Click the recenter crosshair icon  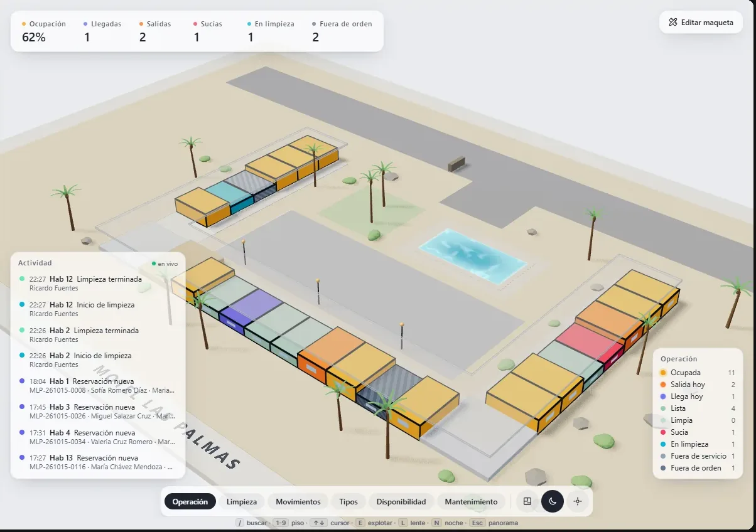pyautogui.click(x=578, y=501)
